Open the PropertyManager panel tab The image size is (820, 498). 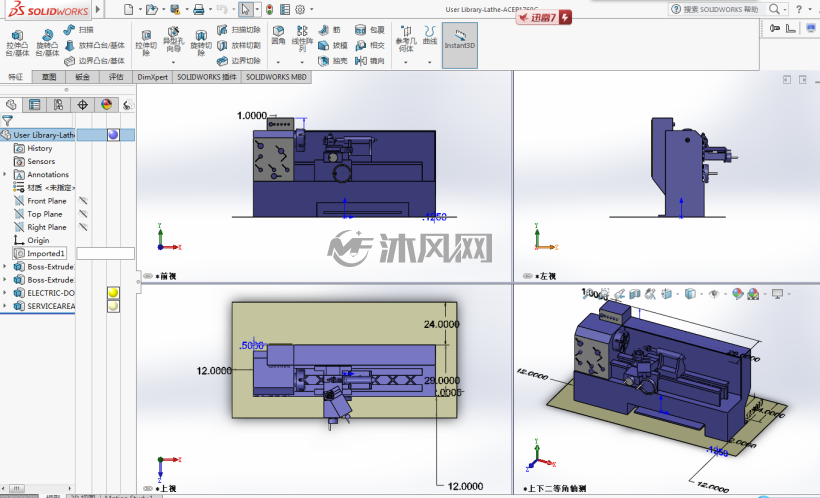click(x=35, y=105)
